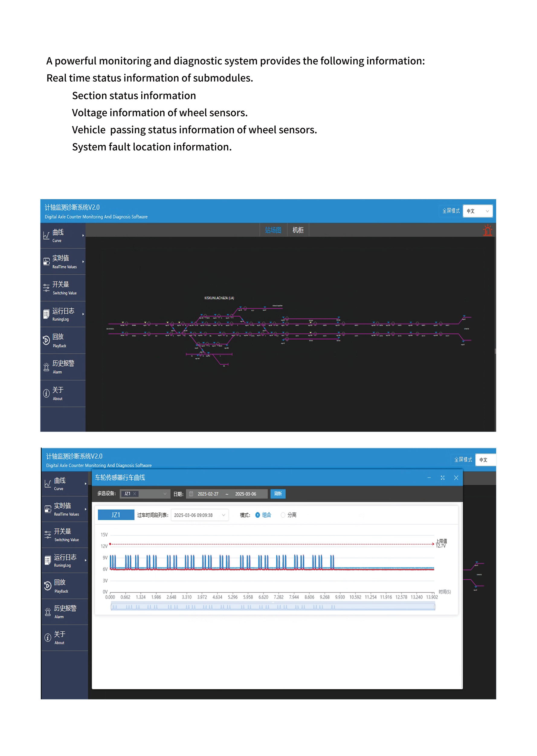Switch to the 站场图 station map tab
This screenshot has width=537, height=756.
coord(273,230)
